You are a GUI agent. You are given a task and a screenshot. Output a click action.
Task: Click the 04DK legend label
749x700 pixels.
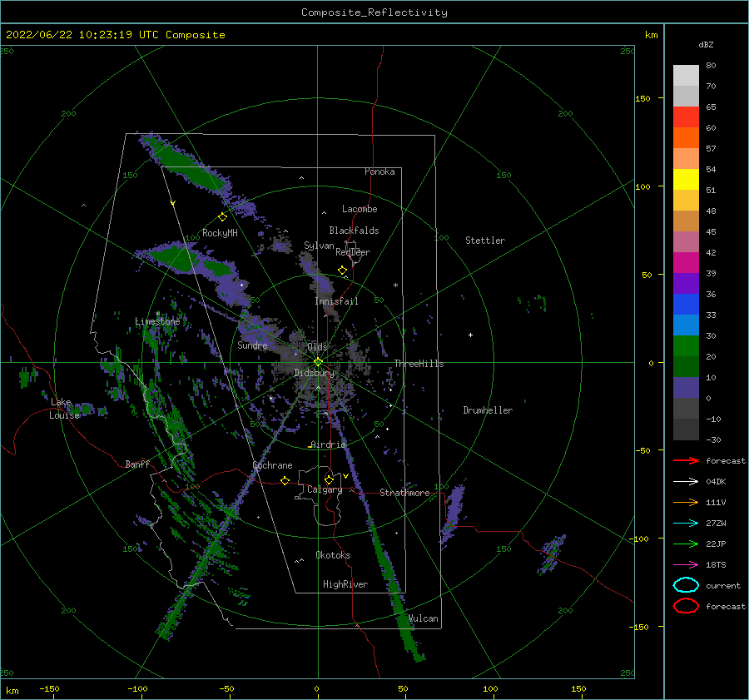pyautogui.click(x=716, y=482)
